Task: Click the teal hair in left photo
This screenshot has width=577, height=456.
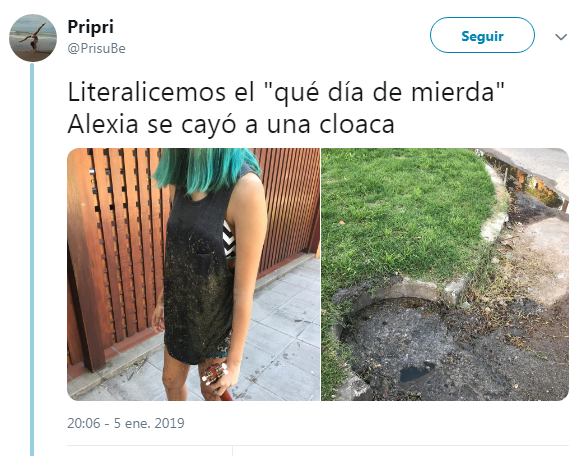Action: pos(206,169)
